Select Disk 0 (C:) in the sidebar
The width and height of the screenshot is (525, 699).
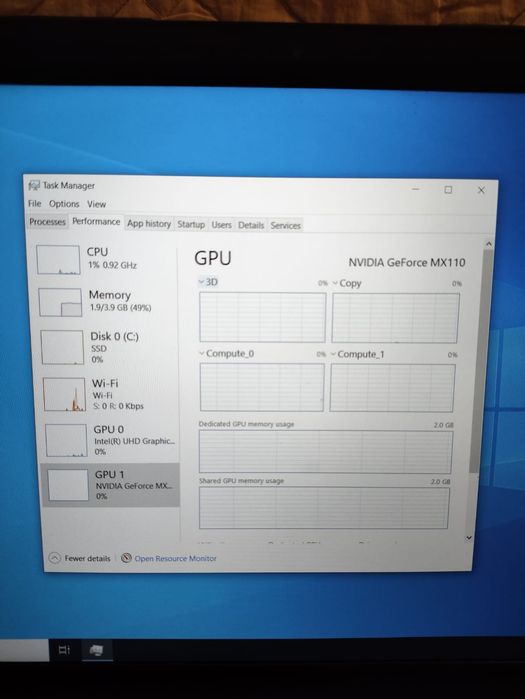coord(108,347)
